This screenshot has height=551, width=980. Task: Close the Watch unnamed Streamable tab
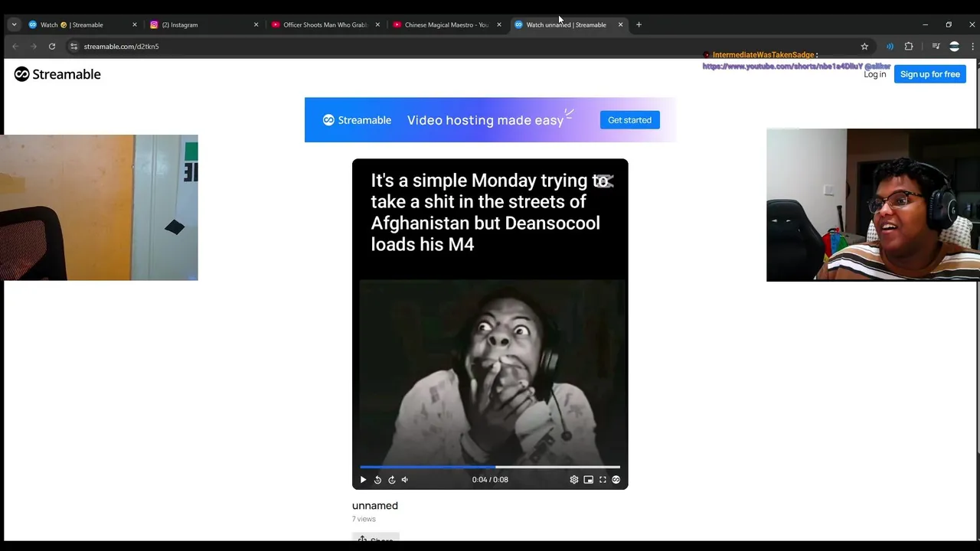tap(620, 24)
